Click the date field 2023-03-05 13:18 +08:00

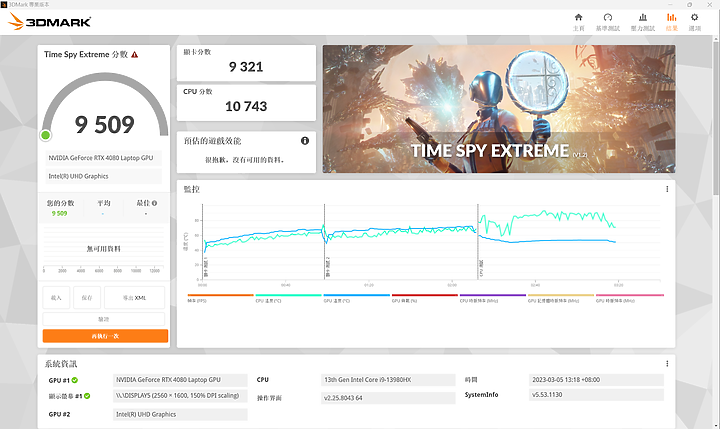pos(596,380)
